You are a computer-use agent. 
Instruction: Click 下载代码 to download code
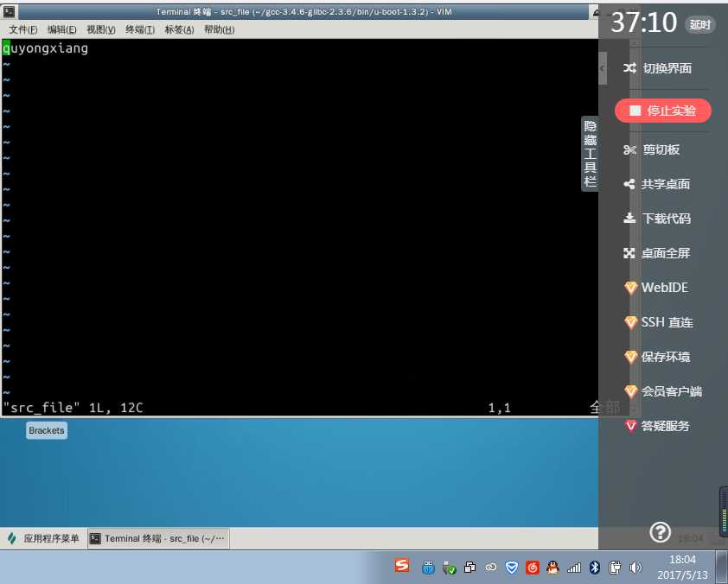pos(667,219)
